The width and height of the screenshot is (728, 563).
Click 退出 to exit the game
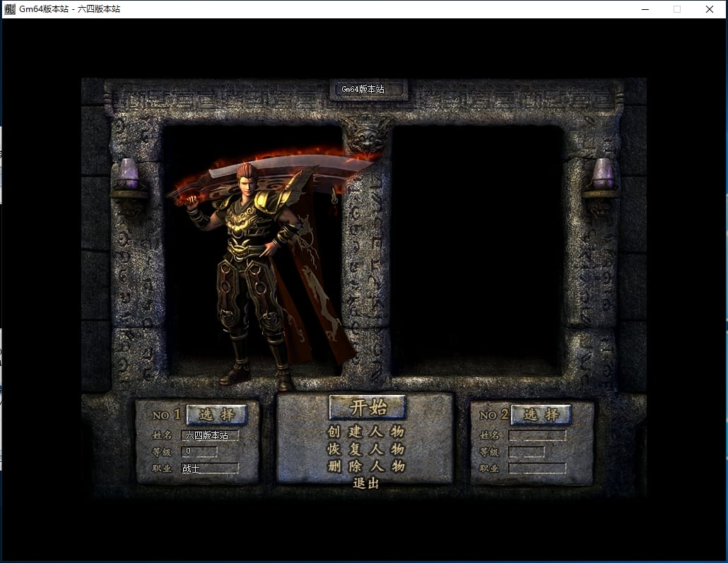click(x=365, y=483)
